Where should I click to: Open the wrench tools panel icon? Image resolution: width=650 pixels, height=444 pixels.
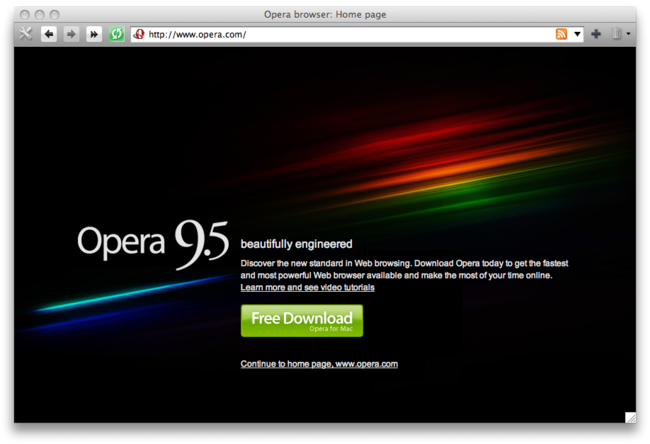(25, 34)
